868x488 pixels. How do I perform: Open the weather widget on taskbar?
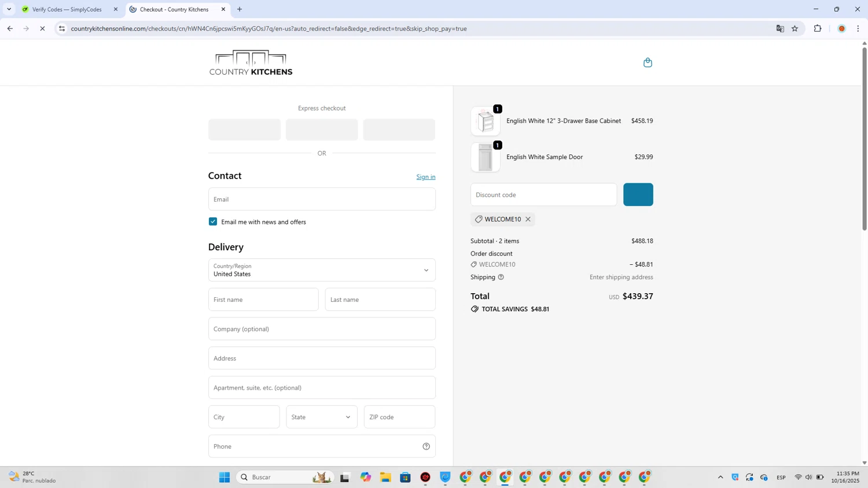pyautogui.click(x=32, y=477)
